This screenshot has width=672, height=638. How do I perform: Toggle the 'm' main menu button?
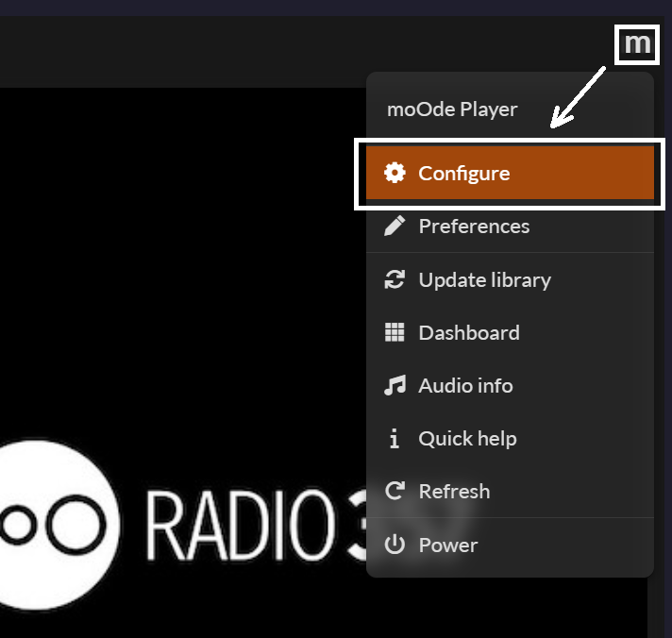[x=637, y=44]
